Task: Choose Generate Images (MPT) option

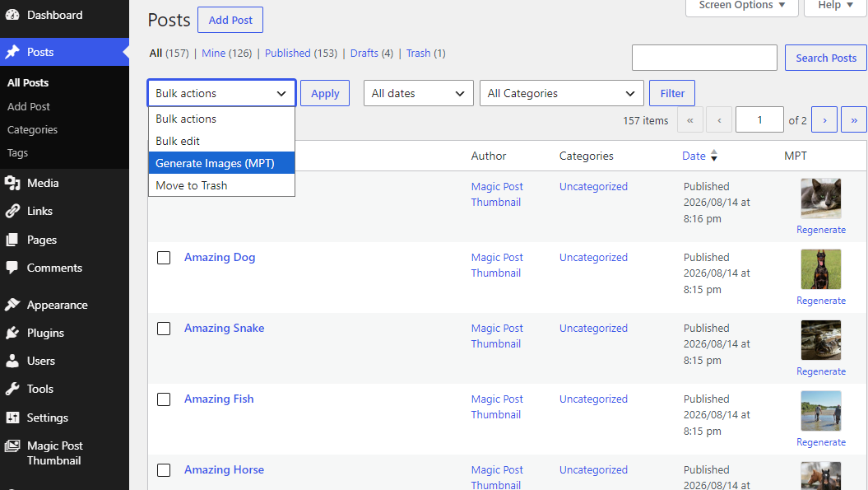Action: pyautogui.click(x=221, y=163)
